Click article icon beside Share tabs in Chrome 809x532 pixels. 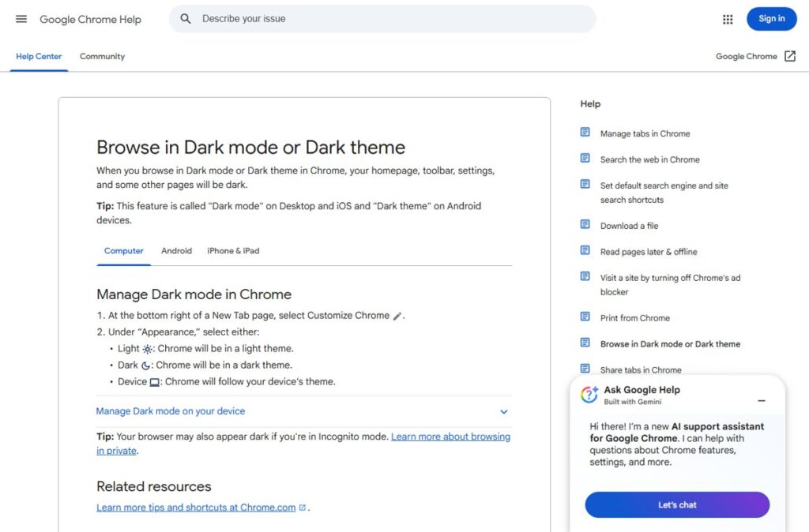[x=585, y=369]
